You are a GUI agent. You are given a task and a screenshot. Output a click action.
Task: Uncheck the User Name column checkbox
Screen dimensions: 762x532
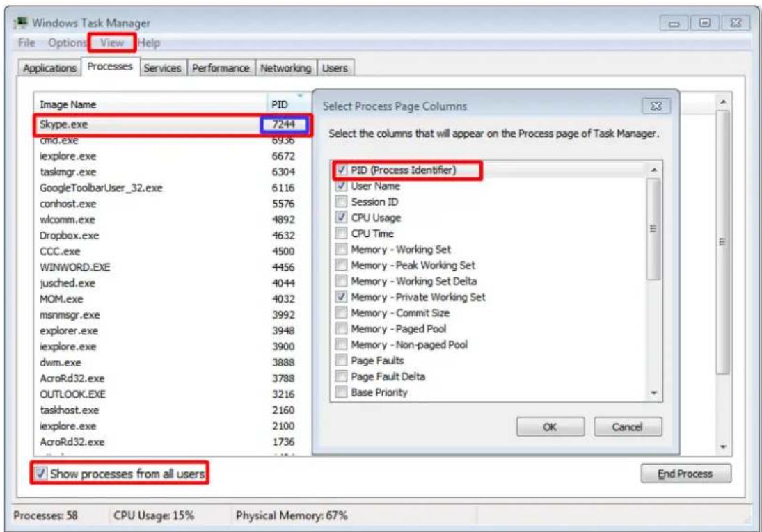(x=342, y=186)
